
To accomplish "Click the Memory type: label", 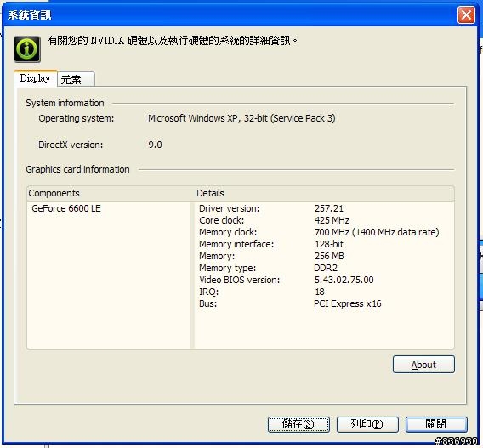I will pyautogui.click(x=227, y=268).
